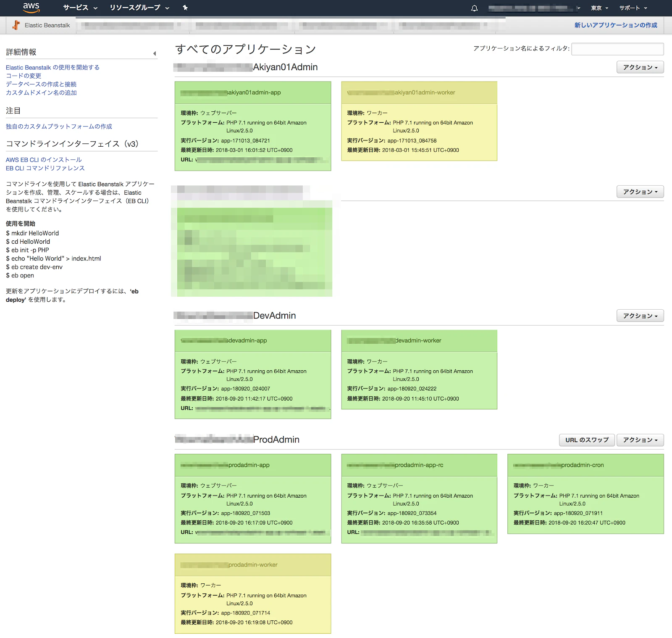
Task: Open 独自のカスタムプラットフォームの作成 link
Action: click(59, 127)
